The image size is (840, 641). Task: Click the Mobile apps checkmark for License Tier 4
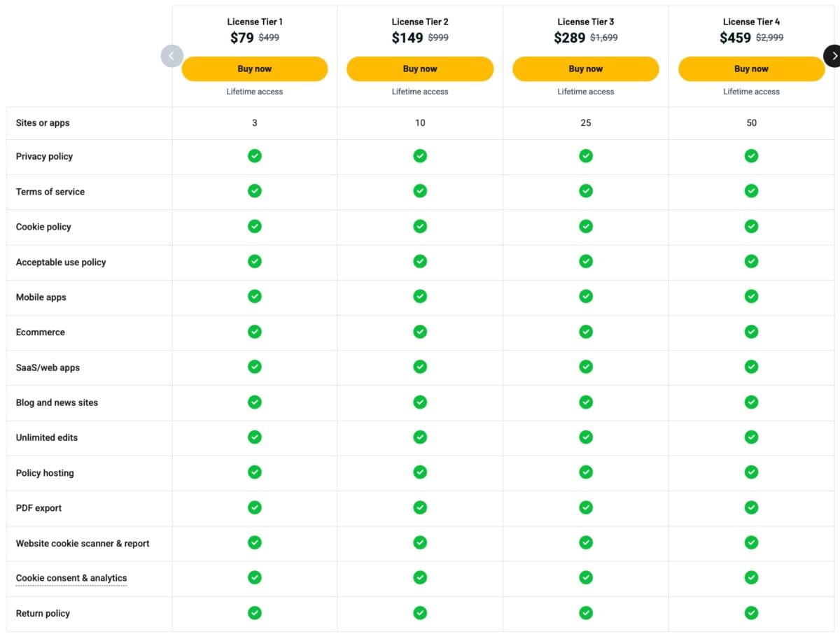(751, 296)
